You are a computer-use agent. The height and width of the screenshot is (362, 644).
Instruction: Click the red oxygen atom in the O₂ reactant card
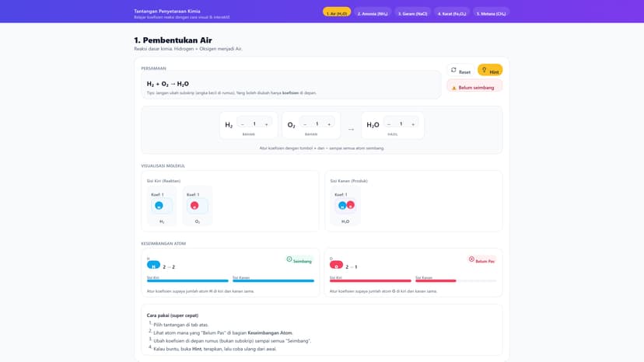coord(194,206)
